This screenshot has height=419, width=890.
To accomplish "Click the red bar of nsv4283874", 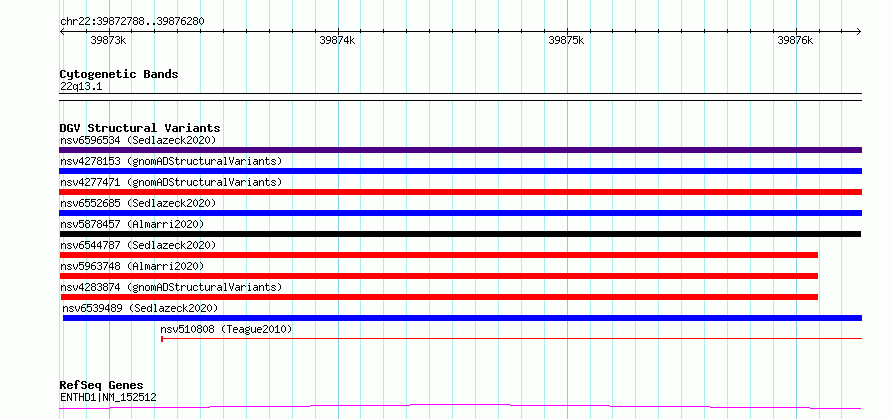I will click(x=439, y=297).
